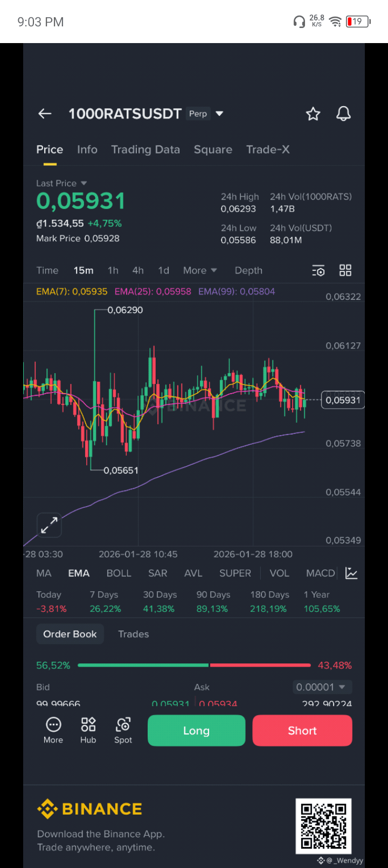Tap the 0,06290 high marker on chart
This screenshot has height=868, width=388.
coord(125,310)
